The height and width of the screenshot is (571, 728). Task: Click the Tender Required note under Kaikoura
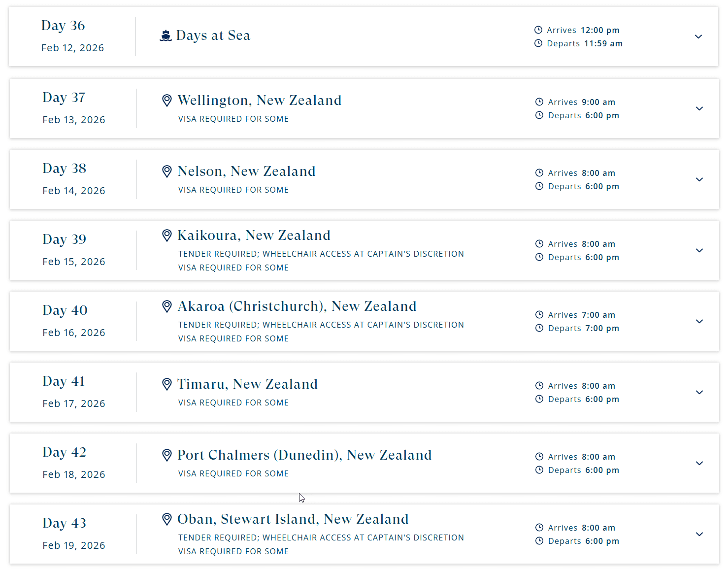[x=321, y=254]
